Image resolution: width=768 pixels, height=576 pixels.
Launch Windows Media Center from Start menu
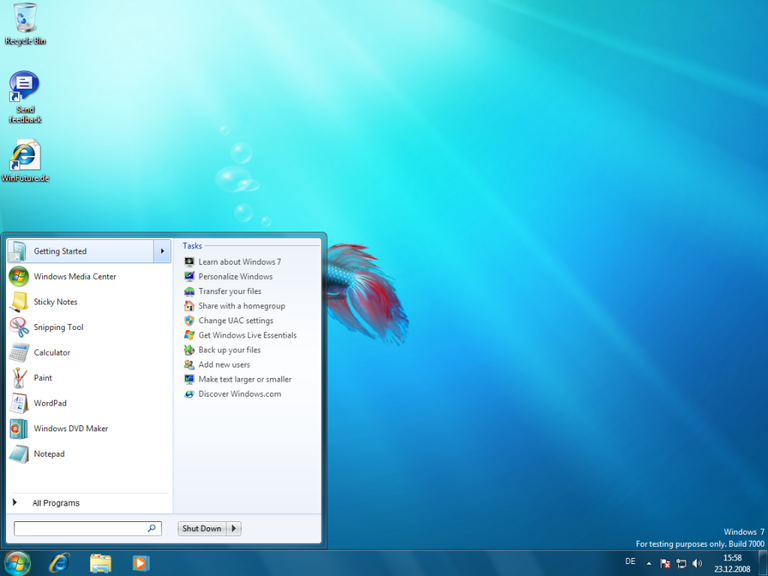(x=90, y=276)
